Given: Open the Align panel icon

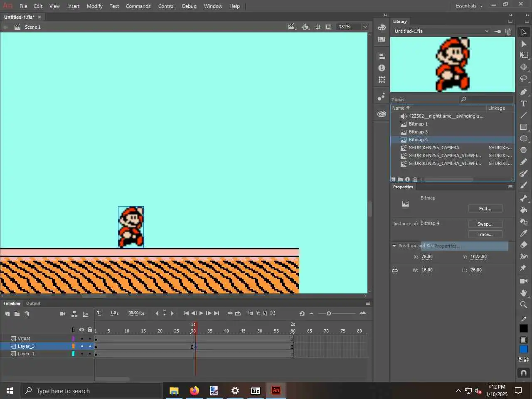Looking at the screenshot, I should [x=382, y=56].
